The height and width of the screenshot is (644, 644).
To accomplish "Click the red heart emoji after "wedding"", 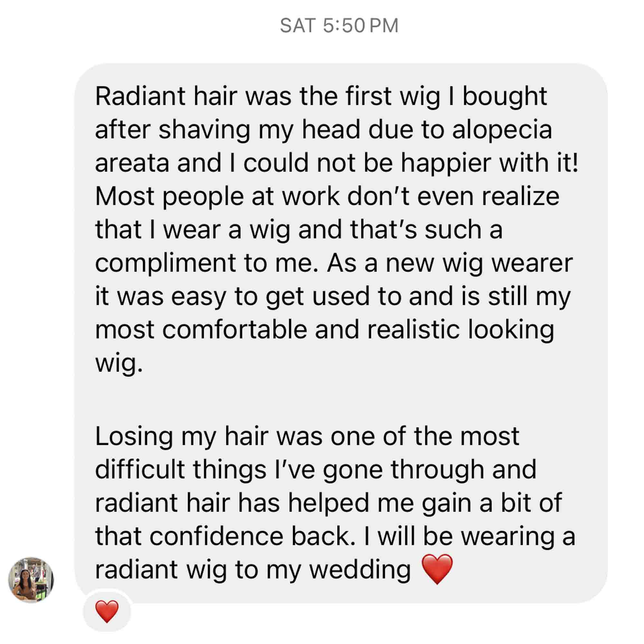I will point(437,570).
